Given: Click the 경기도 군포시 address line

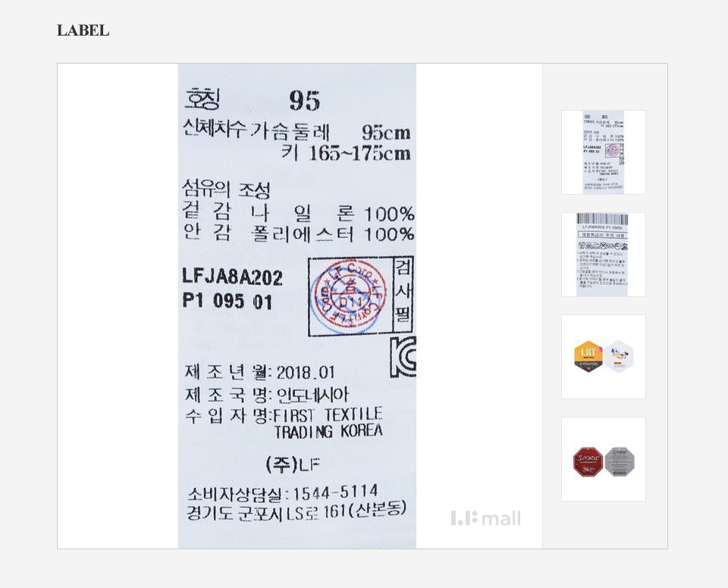Looking at the screenshot, I should tap(297, 512).
